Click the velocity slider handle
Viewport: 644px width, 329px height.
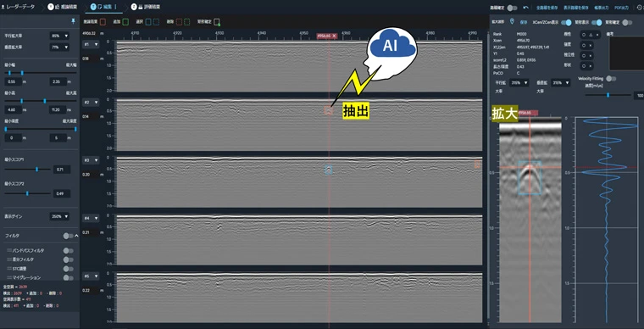pos(608,95)
